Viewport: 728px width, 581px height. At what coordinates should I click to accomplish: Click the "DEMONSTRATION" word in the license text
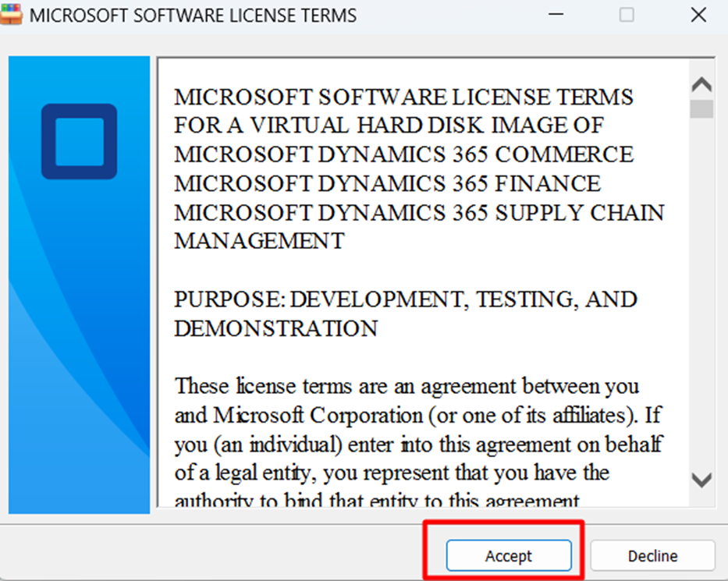[275, 328]
